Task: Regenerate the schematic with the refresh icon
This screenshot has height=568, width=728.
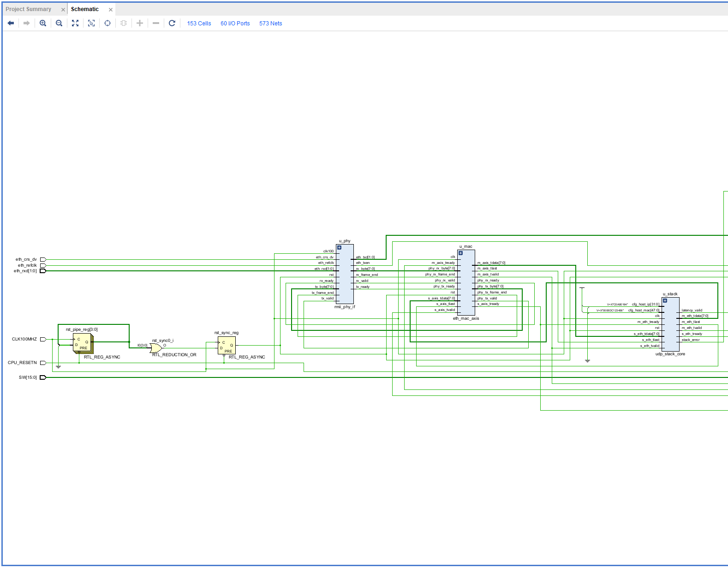Action: [172, 23]
